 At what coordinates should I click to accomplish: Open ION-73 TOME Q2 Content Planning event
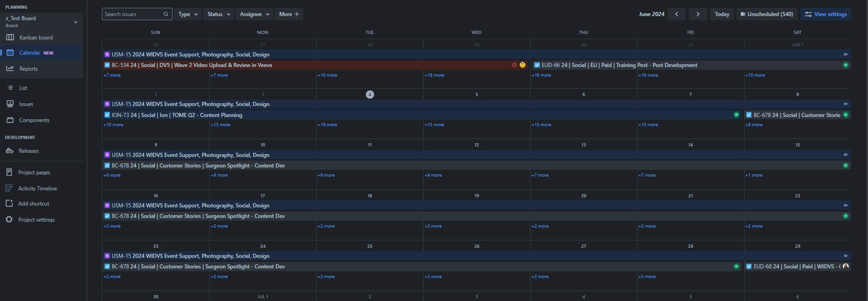coord(422,115)
